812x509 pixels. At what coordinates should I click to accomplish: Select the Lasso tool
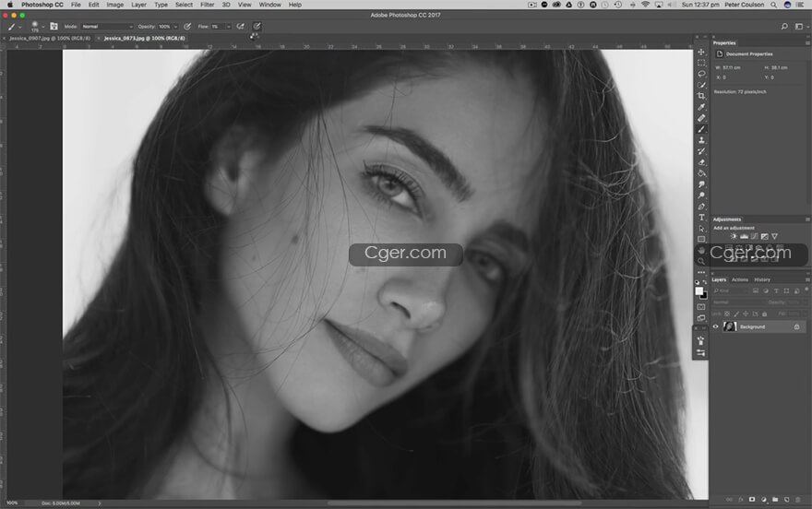701,74
